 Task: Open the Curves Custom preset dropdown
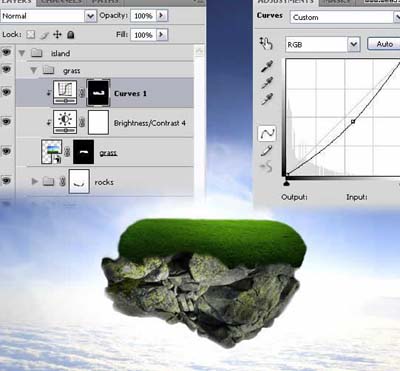[397, 17]
